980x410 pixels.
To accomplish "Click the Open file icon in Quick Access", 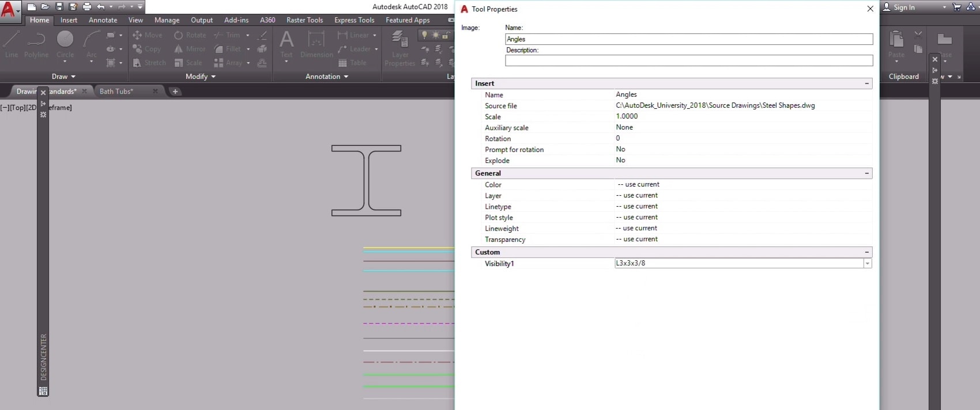I will coord(45,7).
